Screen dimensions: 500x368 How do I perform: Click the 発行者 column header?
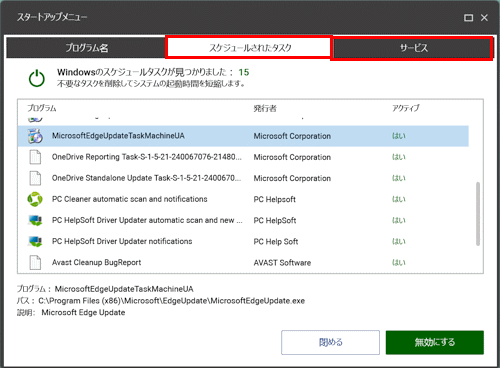point(265,108)
